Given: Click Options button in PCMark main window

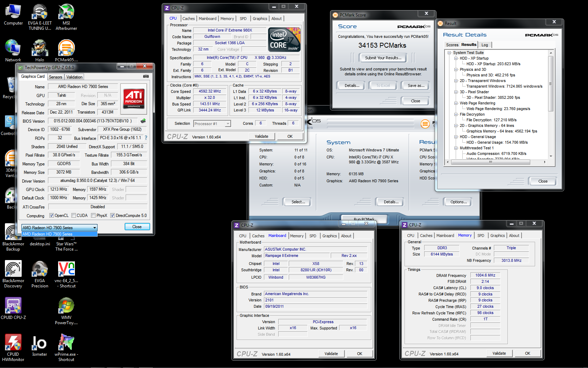Looking at the screenshot, I should tap(458, 202).
